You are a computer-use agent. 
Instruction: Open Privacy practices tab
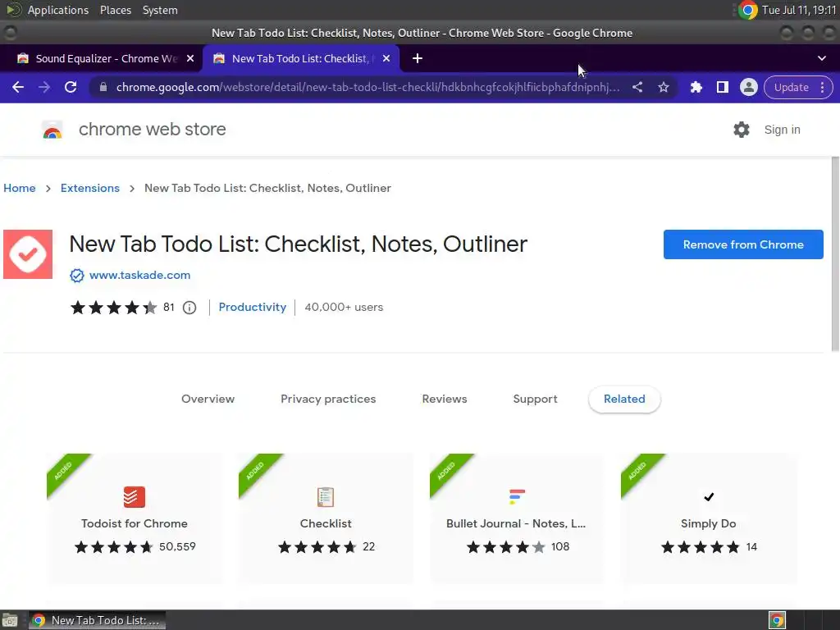[328, 399]
